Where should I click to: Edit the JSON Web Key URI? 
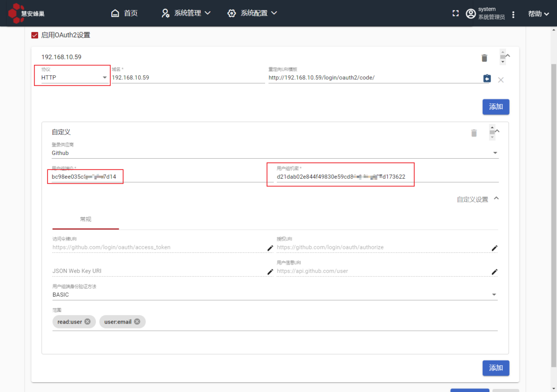coord(270,271)
